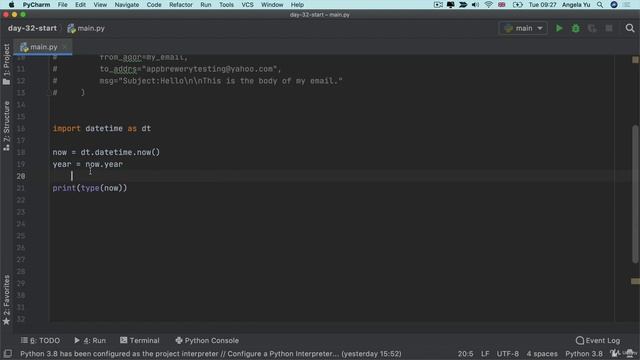Open the Tools menu
640x360 pixels.
[x=226, y=5]
